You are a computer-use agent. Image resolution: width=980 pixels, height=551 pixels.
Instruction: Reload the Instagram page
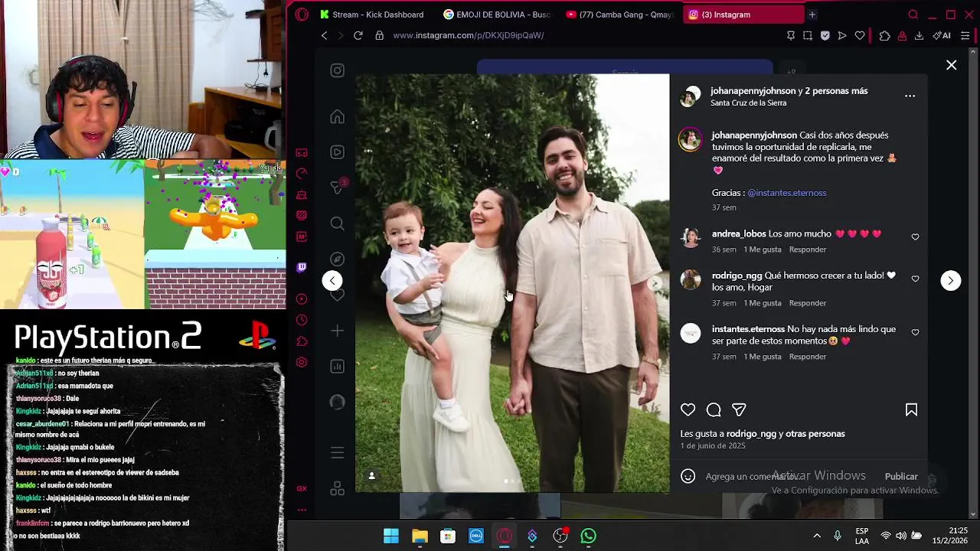pos(358,35)
